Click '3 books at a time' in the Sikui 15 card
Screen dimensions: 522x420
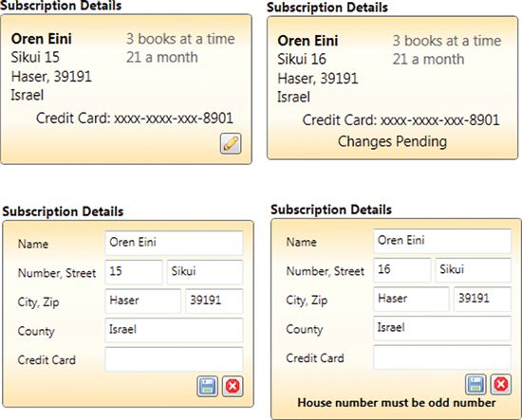coord(180,39)
